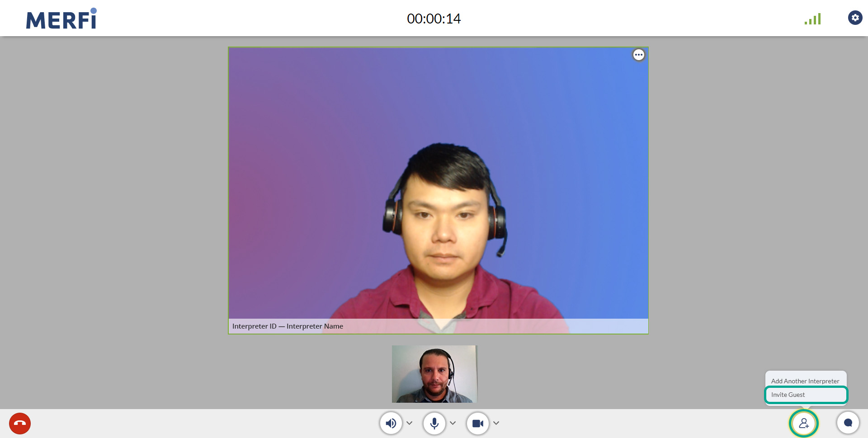Click the MERFi logo

tap(61, 19)
